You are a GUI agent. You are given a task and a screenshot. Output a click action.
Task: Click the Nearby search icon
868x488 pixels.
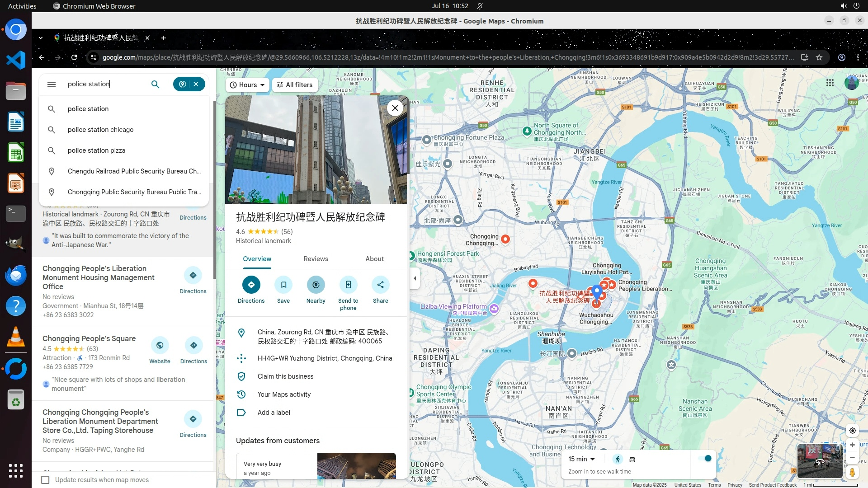coord(316,285)
